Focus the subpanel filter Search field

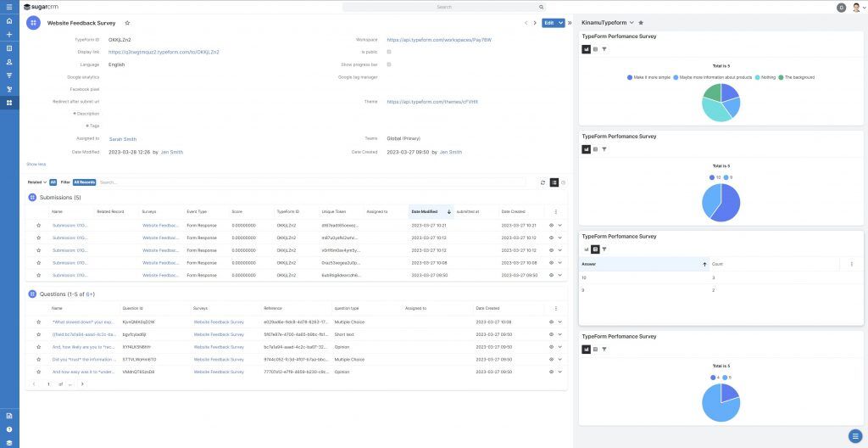click(312, 182)
